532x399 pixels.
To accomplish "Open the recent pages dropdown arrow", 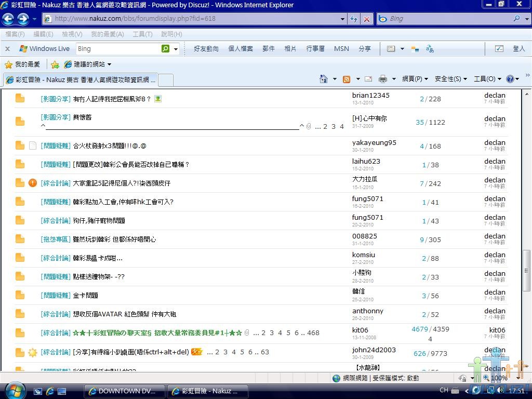I will [34, 19].
